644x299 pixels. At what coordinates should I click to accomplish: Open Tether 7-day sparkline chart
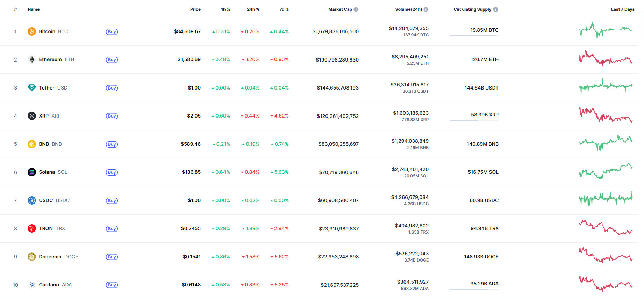click(x=606, y=86)
